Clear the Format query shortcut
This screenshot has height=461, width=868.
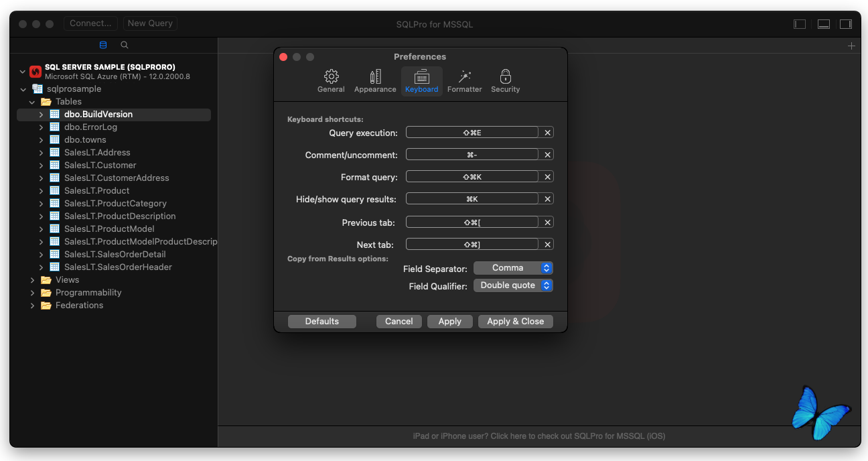click(547, 177)
